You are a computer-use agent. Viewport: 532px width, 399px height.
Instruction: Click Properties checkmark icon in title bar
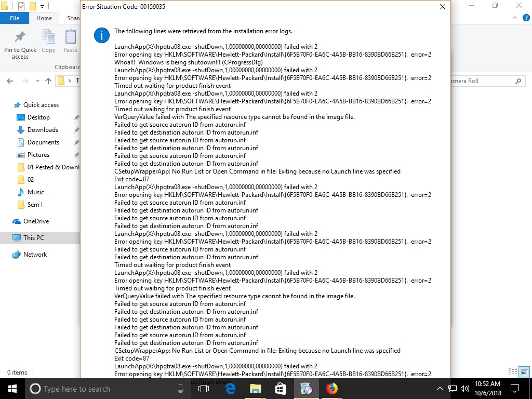click(21, 6)
